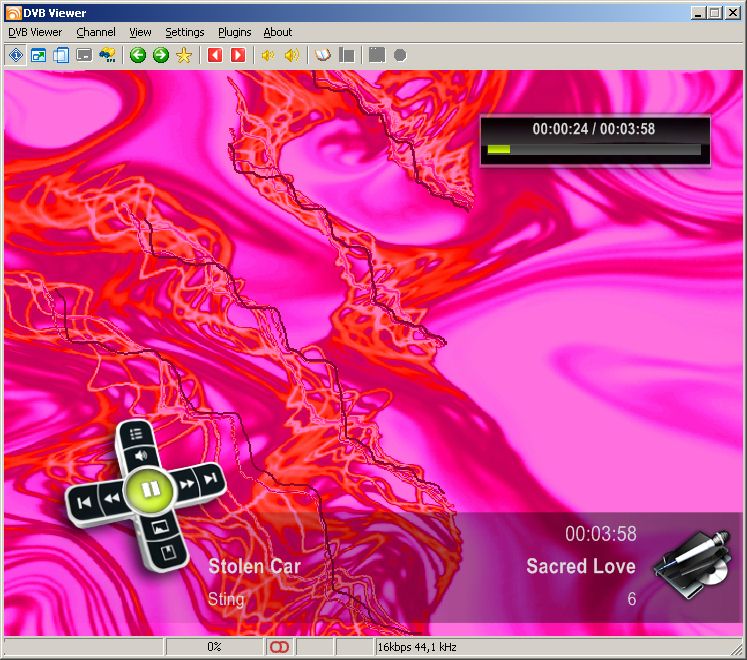The width and height of the screenshot is (747, 660).
Task: Click the playback progress bar in the overlay
Action: 594,150
